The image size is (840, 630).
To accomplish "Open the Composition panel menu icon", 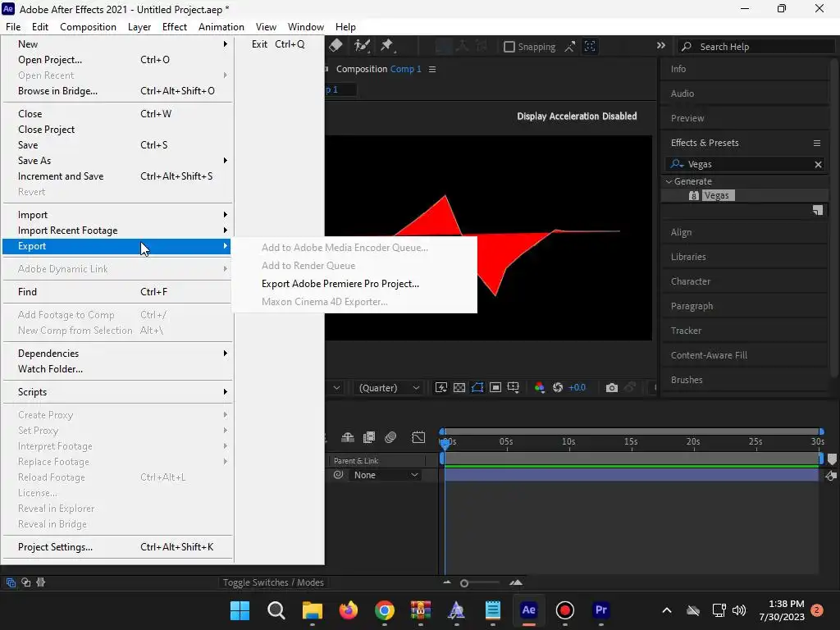I will (x=432, y=69).
